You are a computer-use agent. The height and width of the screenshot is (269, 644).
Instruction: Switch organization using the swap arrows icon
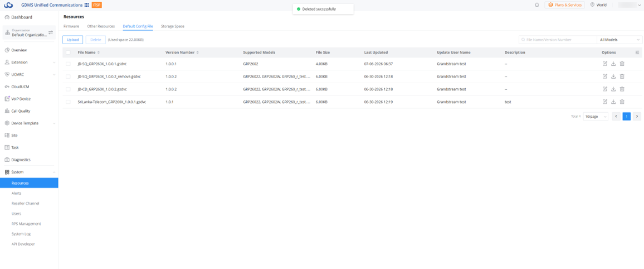[x=51, y=32]
